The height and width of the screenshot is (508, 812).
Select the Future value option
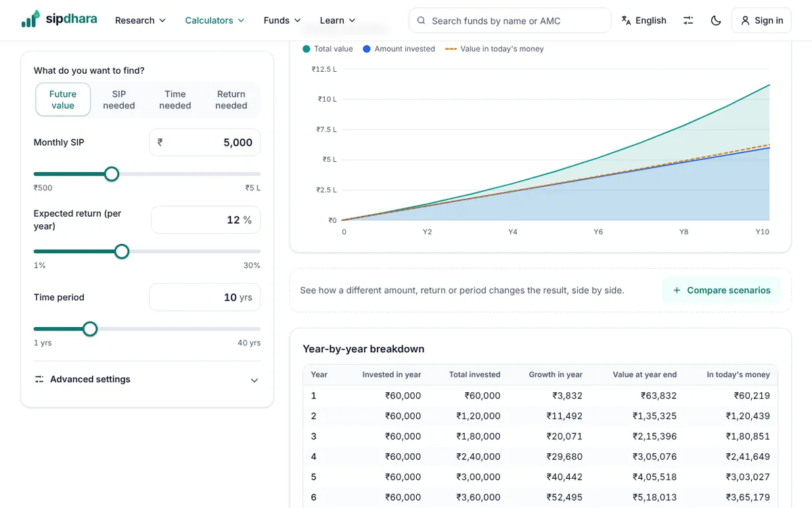point(63,100)
